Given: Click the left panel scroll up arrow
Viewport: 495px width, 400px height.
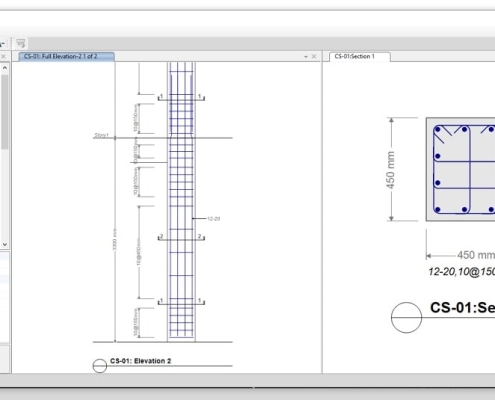Looking at the screenshot, I should point(5,68).
